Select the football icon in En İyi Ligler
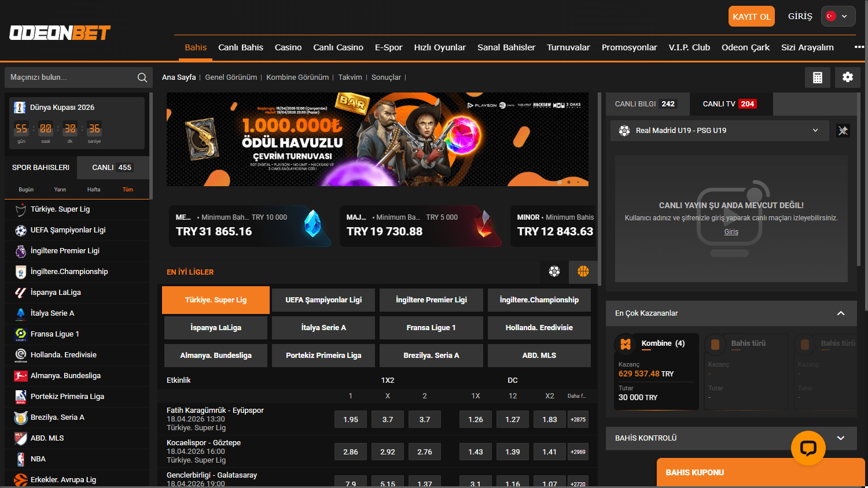The width and height of the screenshot is (868, 488). coord(554,271)
